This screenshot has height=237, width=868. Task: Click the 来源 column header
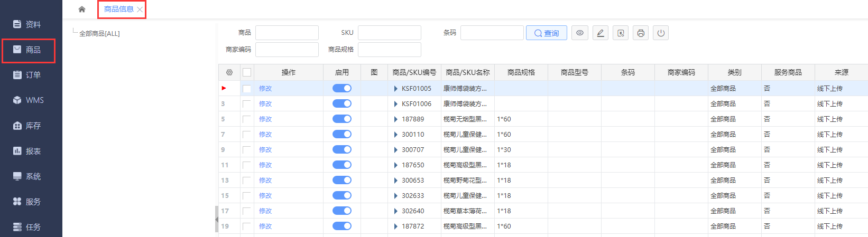[842, 72]
